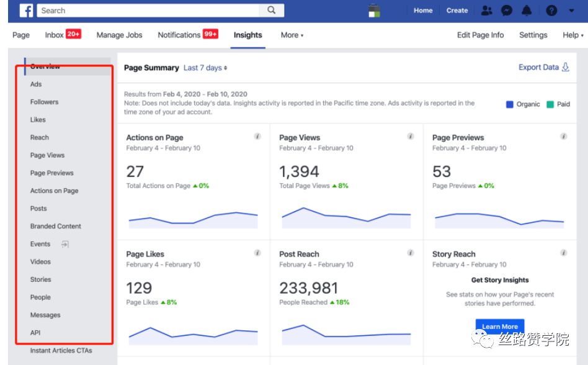This screenshot has height=365, width=588.
Task: Open the Inbox tab
Action: [x=55, y=35]
